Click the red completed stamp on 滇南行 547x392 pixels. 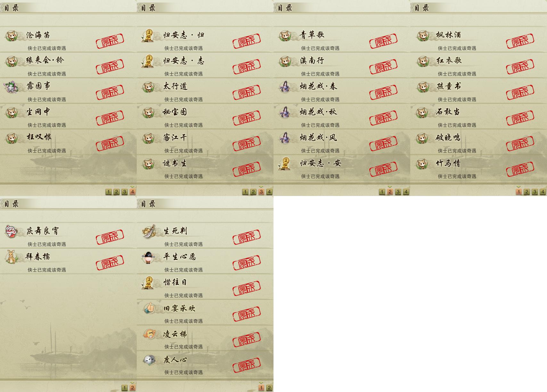[383, 66]
